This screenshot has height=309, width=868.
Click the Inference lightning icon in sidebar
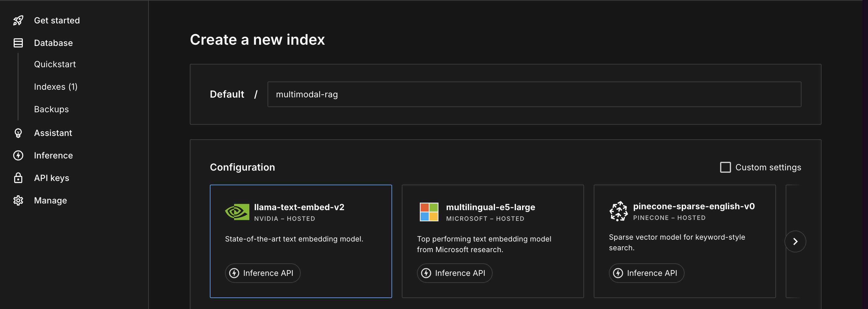[18, 155]
